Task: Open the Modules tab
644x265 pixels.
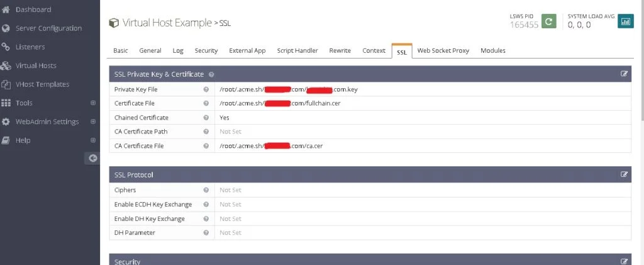Action: click(x=493, y=50)
